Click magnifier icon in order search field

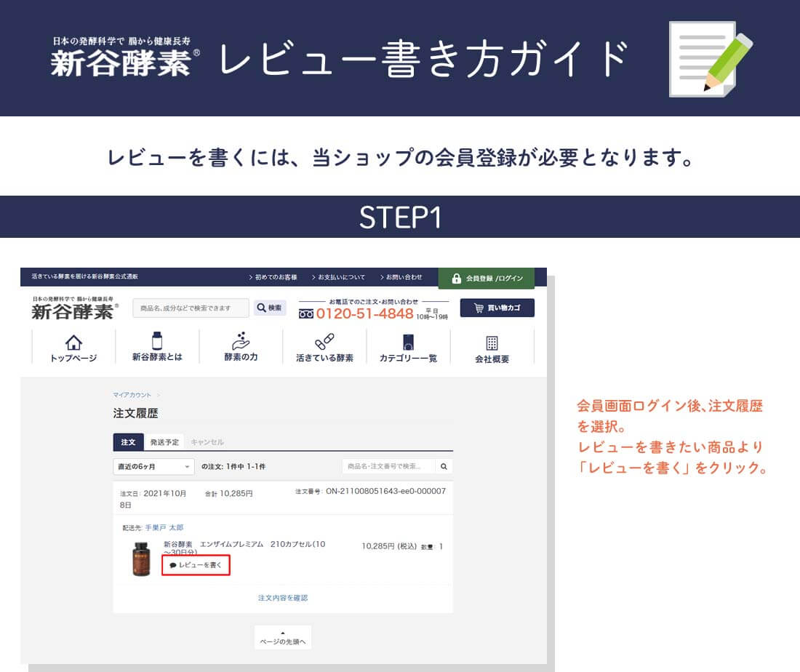(444, 466)
